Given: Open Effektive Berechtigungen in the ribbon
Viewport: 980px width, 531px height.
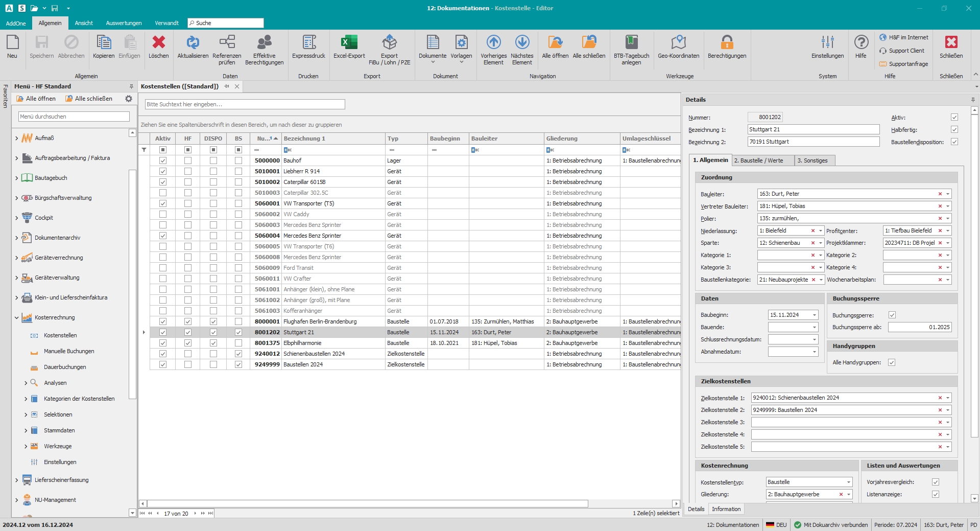Looking at the screenshot, I should click(264, 43).
